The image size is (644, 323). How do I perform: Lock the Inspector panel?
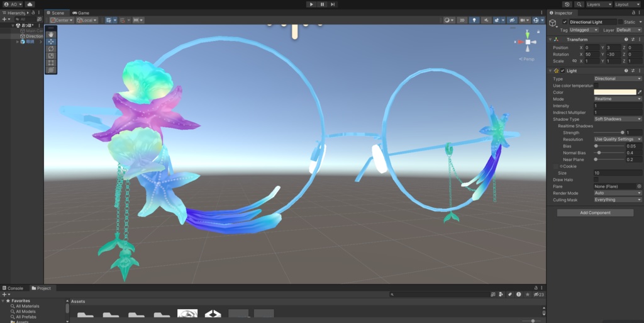(x=633, y=13)
